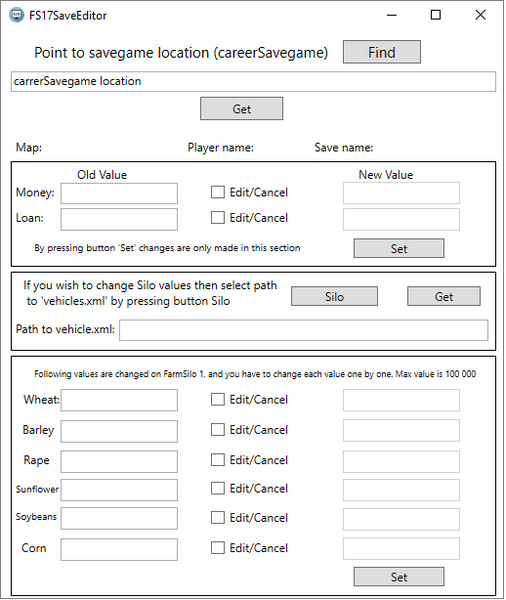The width and height of the screenshot is (506, 600).
Task: Click the Get button below the location field
Action: [242, 109]
